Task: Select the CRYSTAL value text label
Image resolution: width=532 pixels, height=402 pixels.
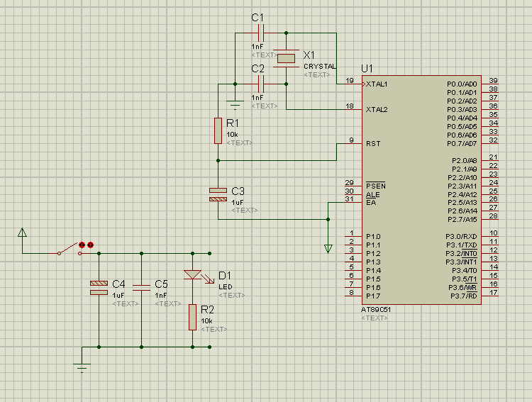Action: pos(320,66)
